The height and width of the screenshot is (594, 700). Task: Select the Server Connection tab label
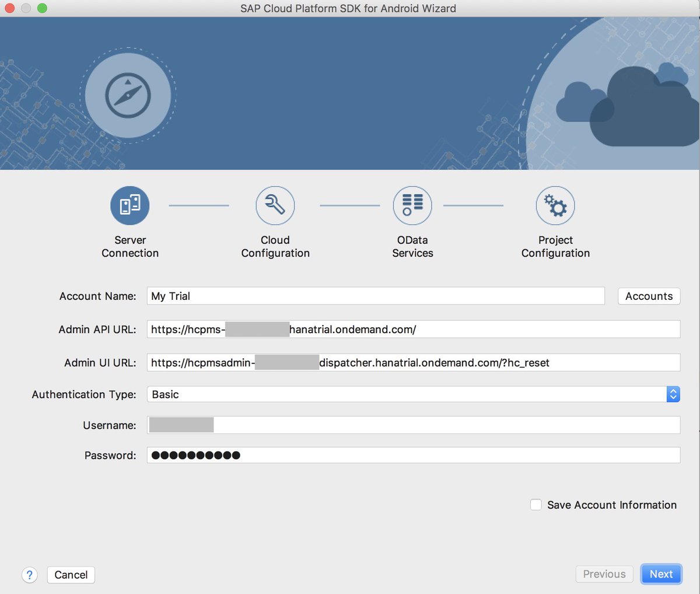(129, 246)
